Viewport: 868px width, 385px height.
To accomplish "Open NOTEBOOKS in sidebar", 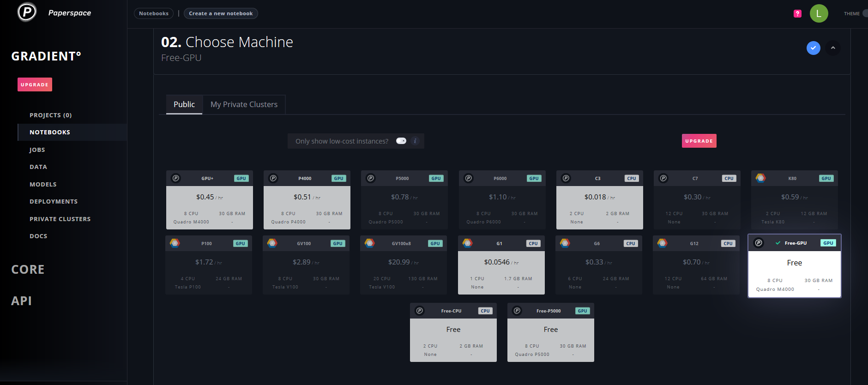I will click(x=50, y=132).
